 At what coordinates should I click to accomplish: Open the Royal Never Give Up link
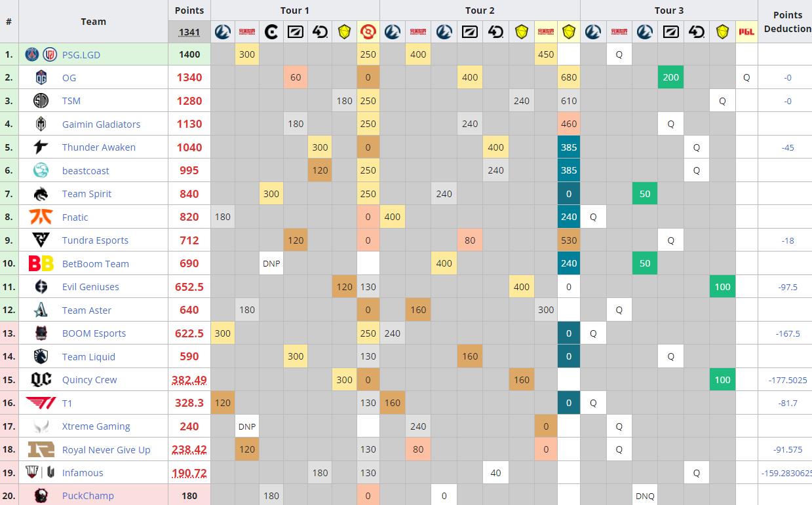click(106, 450)
